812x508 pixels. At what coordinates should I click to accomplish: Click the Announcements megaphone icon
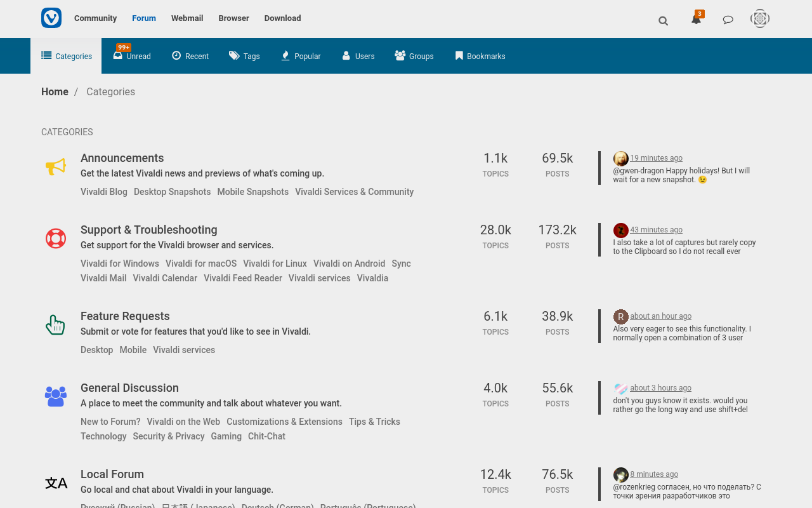point(56,167)
